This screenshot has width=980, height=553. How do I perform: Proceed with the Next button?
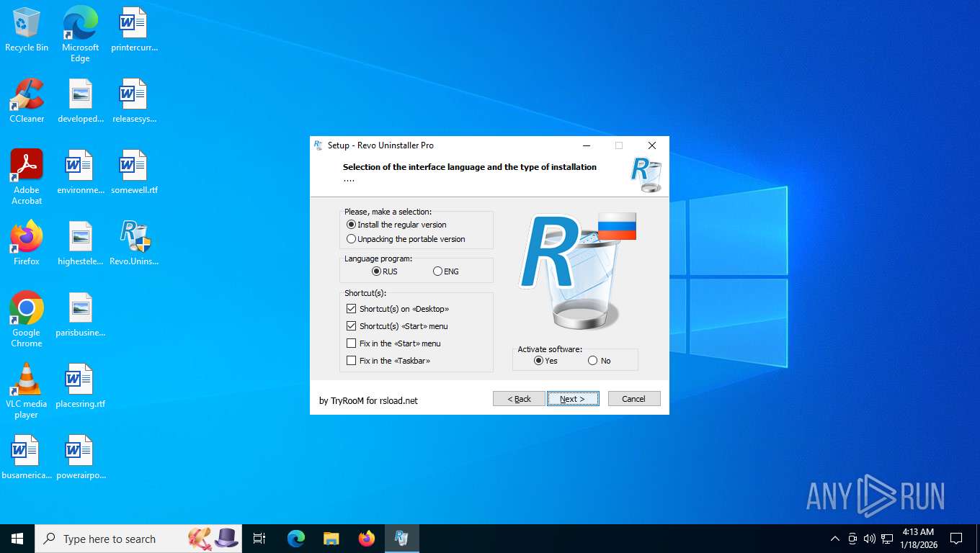click(x=573, y=399)
